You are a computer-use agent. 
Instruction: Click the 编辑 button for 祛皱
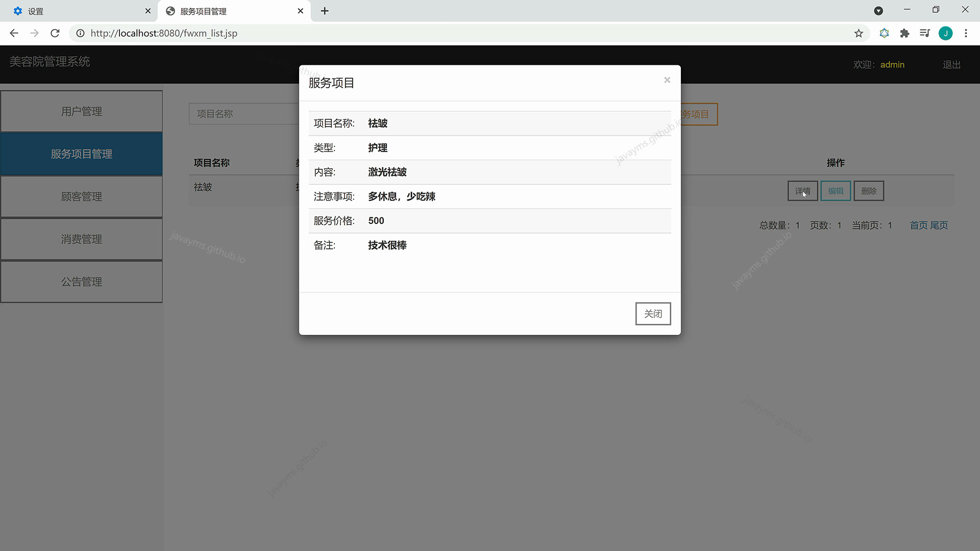(x=835, y=191)
